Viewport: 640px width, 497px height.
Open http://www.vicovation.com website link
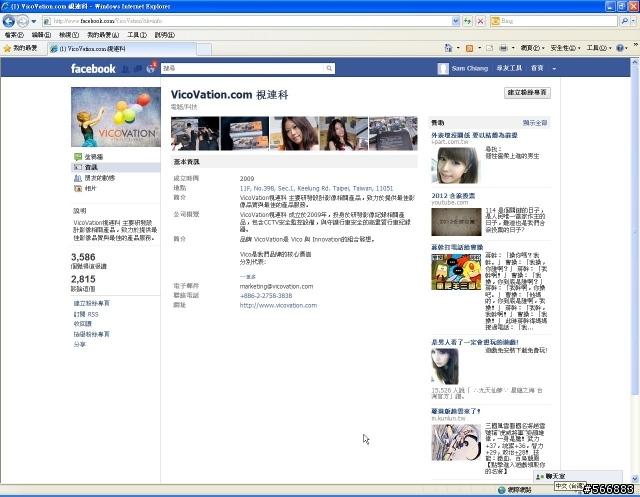click(278, 305)
